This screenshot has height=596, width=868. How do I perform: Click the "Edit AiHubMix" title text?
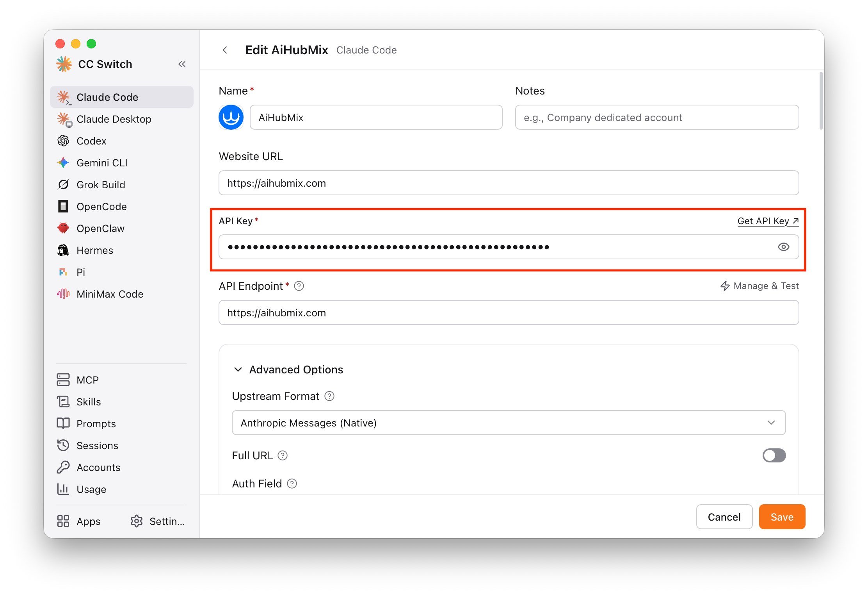286,50
